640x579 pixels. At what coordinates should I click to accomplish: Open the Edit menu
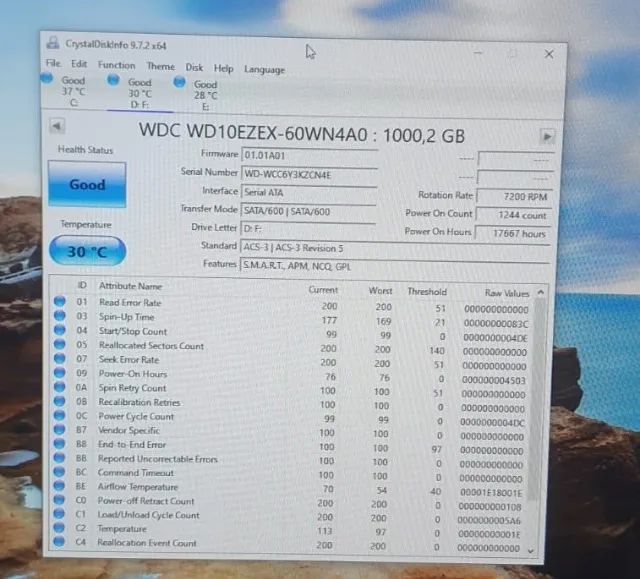pos(79,64)
